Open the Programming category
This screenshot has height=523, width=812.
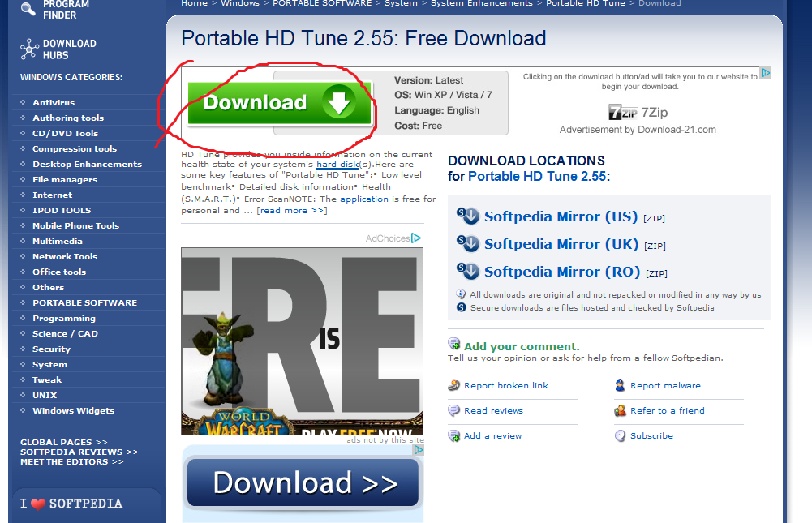(x=64, y=319)
